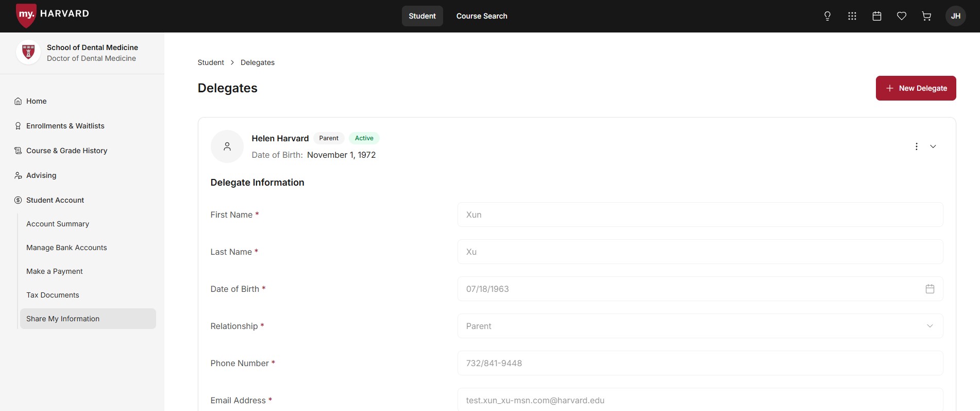Click the Advising person icon
Image resolution: width=980 pixels, height=411 pixels.
[18, 175]
